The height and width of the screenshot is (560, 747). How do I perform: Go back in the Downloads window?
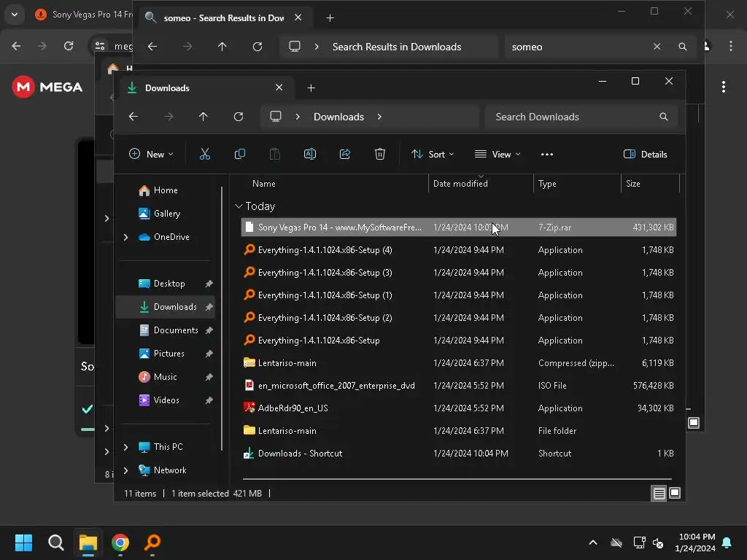pyautogui.click(x=133, y=117)
